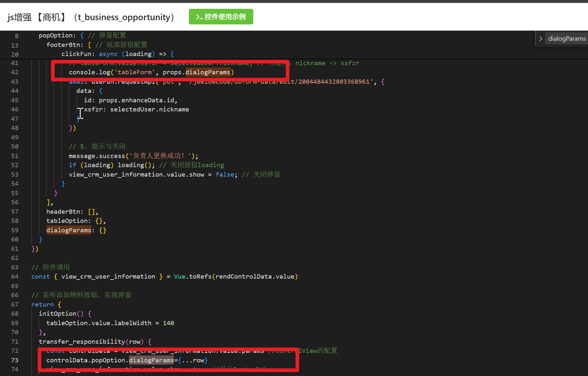
Task: Select line number 42 in gutter
Action: 15,72
